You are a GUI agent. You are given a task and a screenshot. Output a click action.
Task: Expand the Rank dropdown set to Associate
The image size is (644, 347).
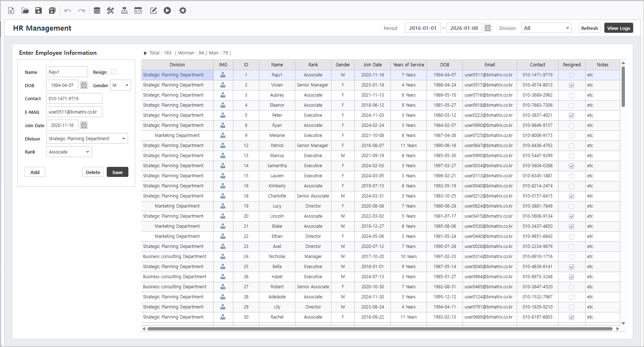click(x=69, y=152)
